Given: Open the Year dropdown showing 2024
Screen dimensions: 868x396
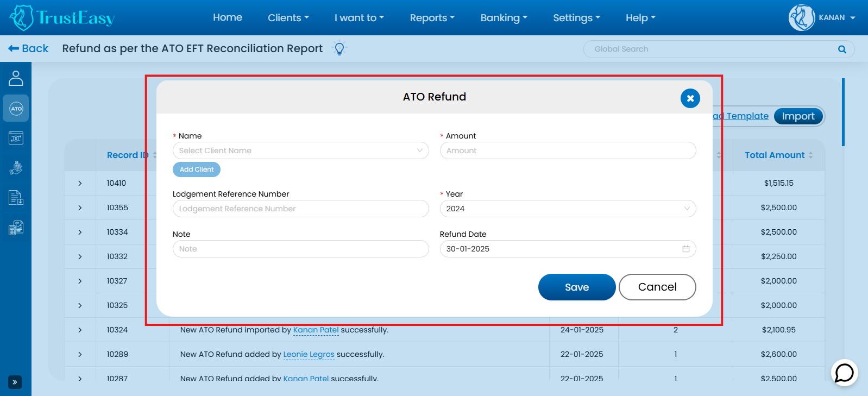Looking at the screenshot, I should pyautogui.click(x=568, y=209).
